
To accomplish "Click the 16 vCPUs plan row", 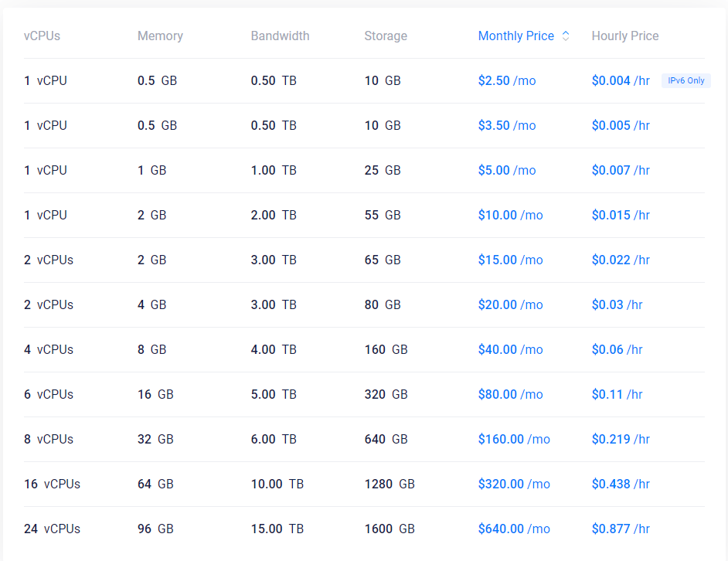I will click(364, 484).
